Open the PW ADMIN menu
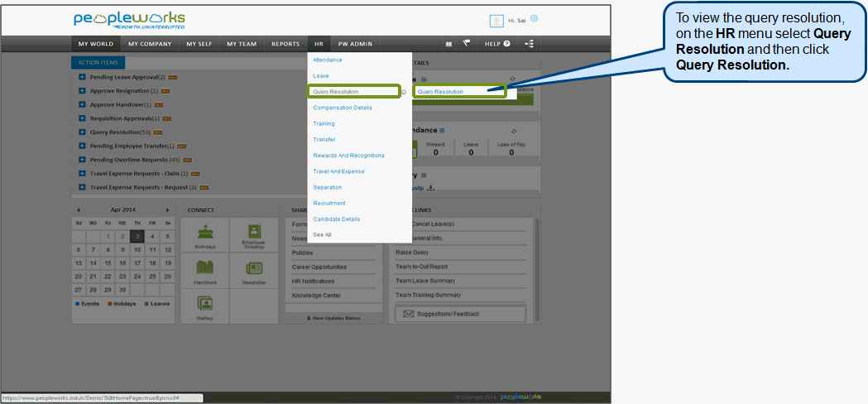The height and width of the screenshot is (404, 868). 356,44
